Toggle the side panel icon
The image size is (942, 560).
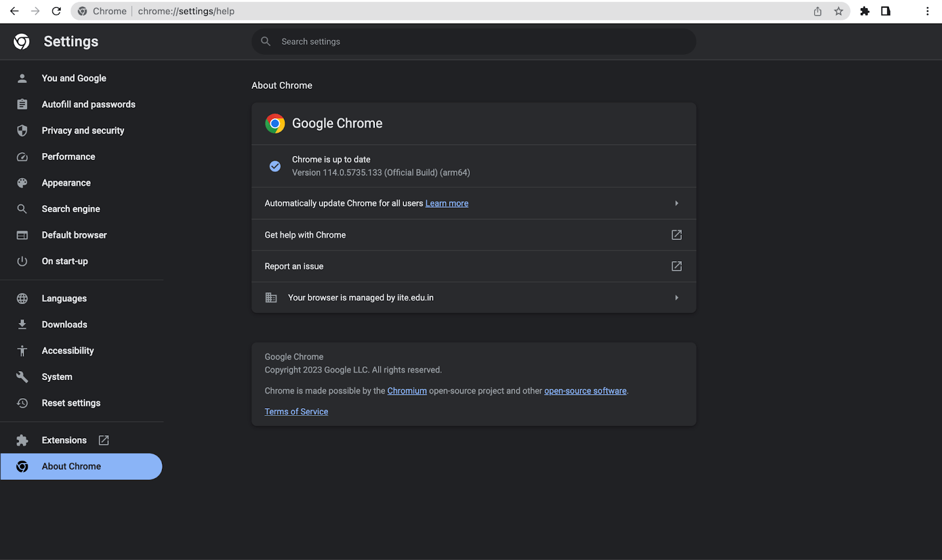[885, 11]
